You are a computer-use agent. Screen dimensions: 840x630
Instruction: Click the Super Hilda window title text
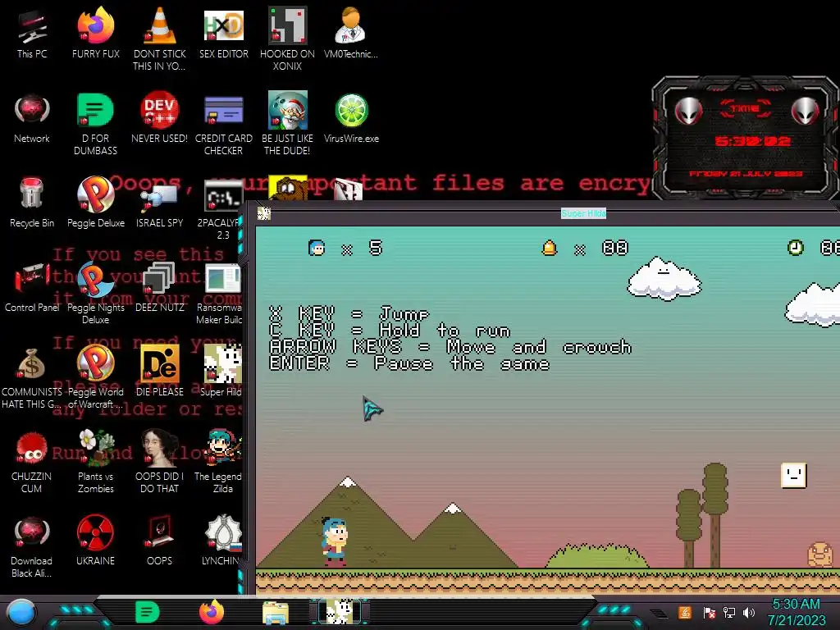(x=583, y=213)
